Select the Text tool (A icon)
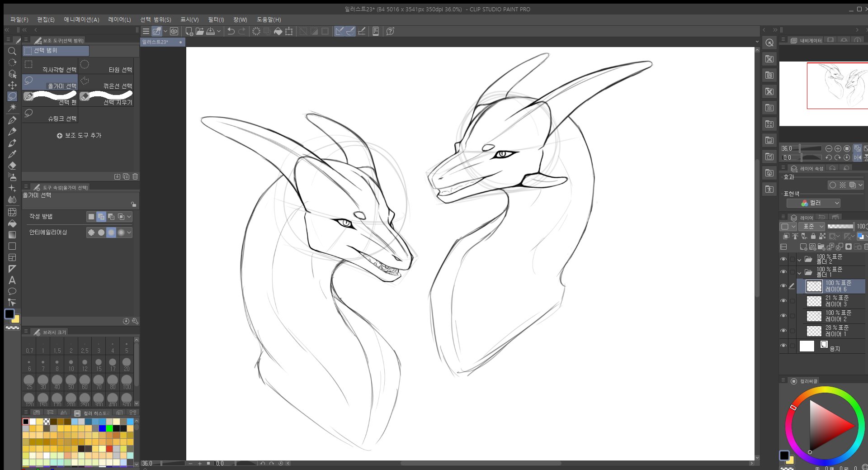 12,280
